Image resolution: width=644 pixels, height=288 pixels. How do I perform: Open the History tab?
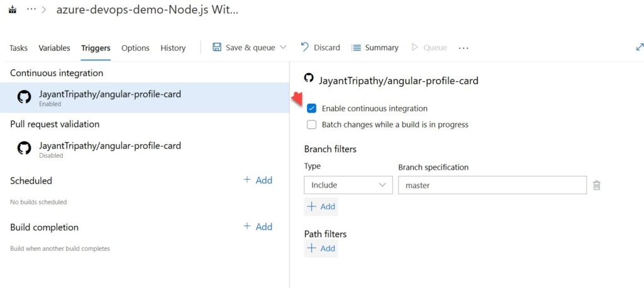pyautogui.click(x=173, y=48)
